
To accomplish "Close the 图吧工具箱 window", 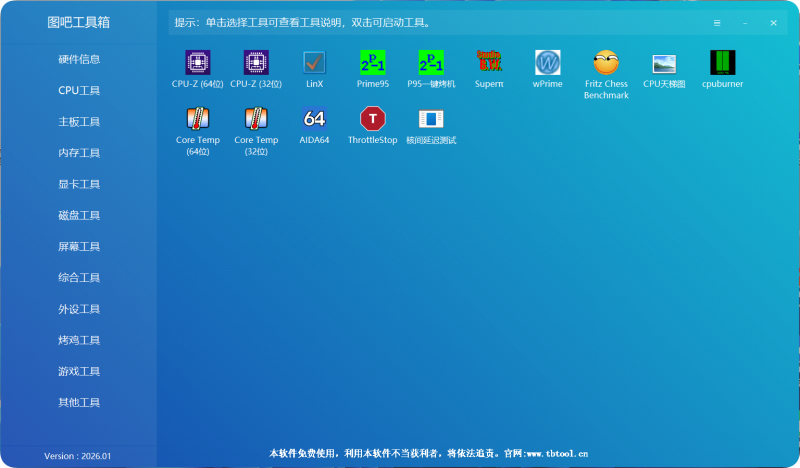I will click(x=773, y=23).
